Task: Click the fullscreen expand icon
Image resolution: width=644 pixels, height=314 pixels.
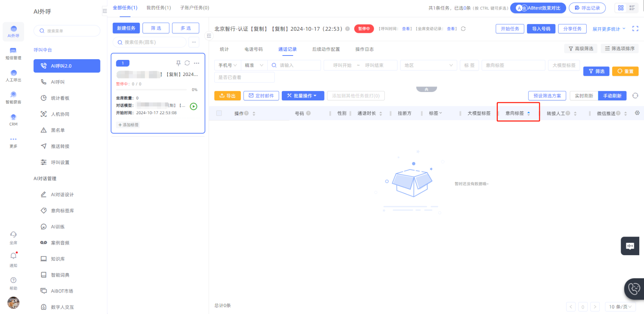Action: click(x=635, y=28)
